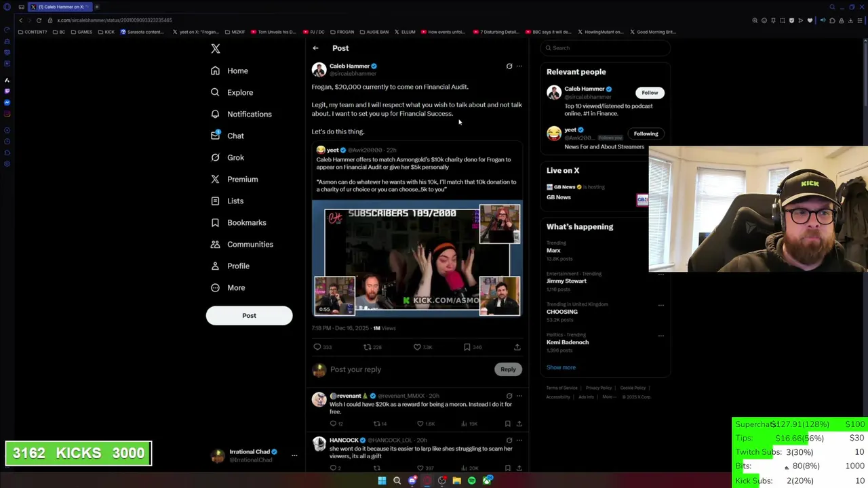Click the white Post button in sidebar

pyautogui.click(x=249, y=315)
